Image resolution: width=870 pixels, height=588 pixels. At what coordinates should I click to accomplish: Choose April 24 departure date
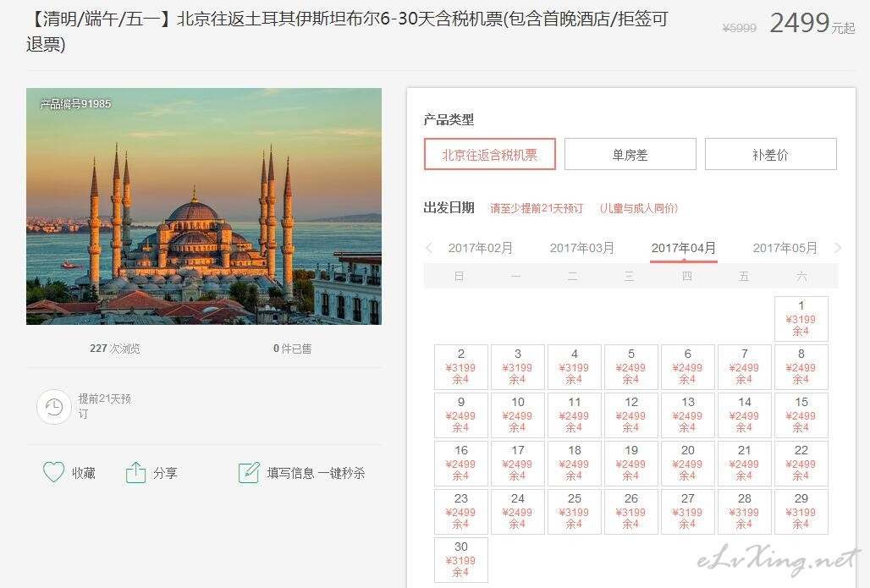518,512
